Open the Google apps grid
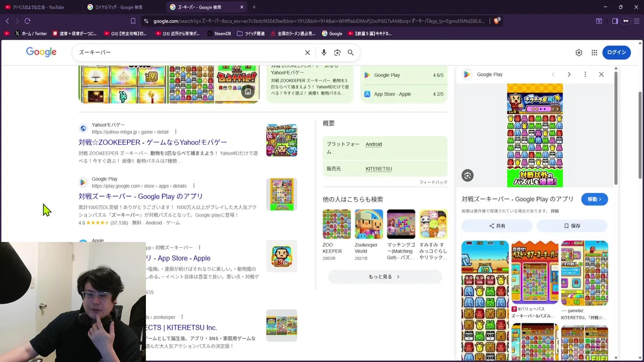Screen dimensions: 644x362 coord(594,53)
